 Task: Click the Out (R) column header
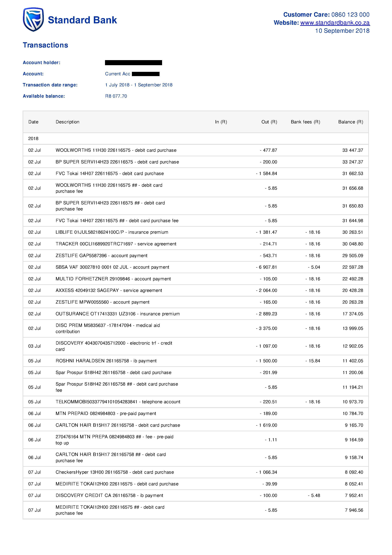269,122
